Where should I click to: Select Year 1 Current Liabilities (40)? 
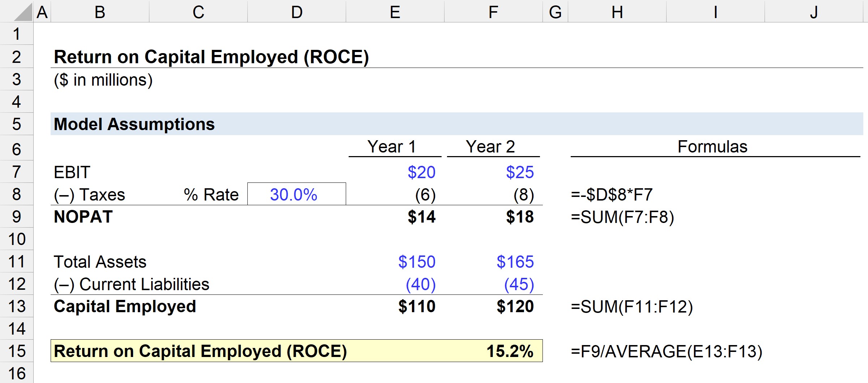pos(421,284)
